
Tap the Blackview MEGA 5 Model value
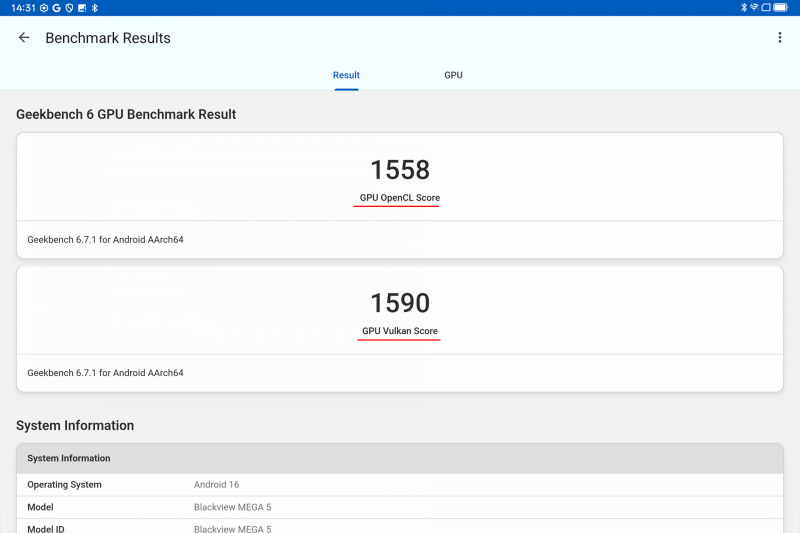click(233, 507)
